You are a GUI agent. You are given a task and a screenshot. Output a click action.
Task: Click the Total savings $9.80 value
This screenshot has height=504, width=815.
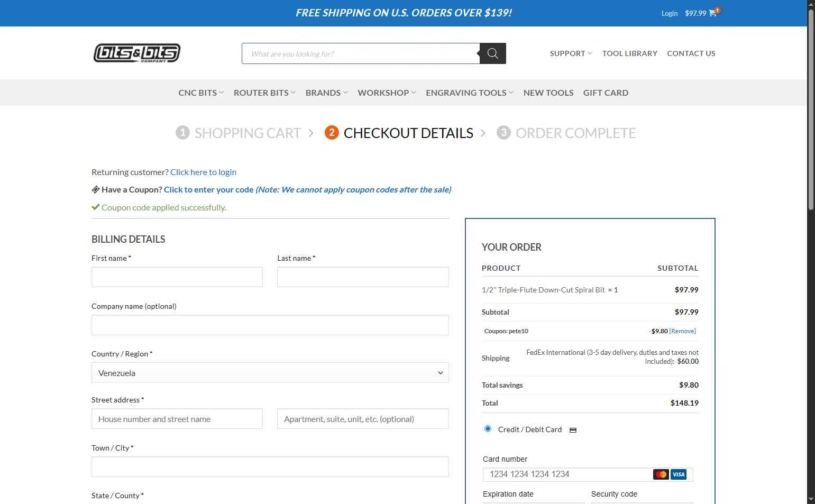tap(689, 385)
